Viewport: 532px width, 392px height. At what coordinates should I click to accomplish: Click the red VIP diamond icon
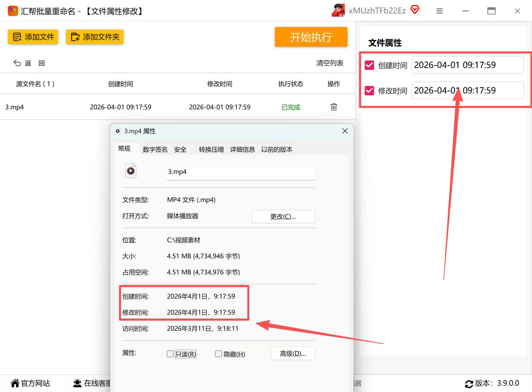click(415, 10)
